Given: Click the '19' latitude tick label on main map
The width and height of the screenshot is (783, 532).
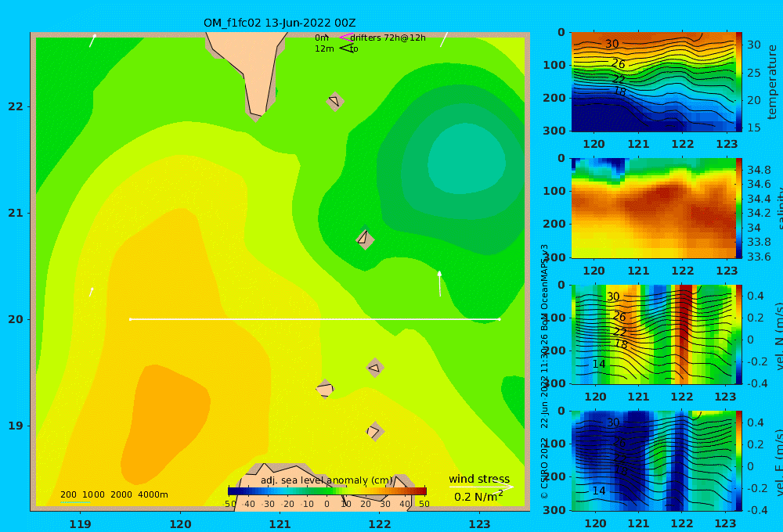Looking at the screenshot, I should [16, 426].
